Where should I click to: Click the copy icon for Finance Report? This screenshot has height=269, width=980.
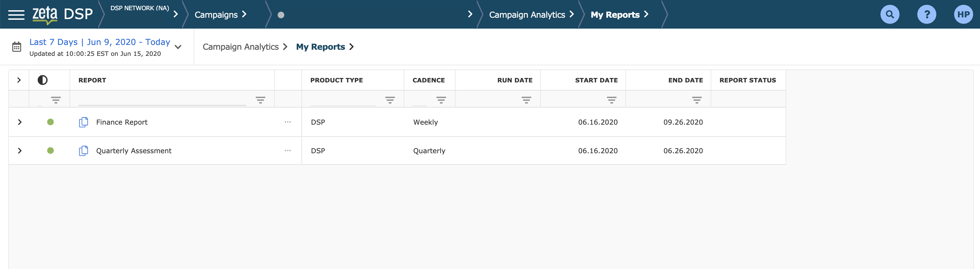pyautogui.click(x=83, y=122)
